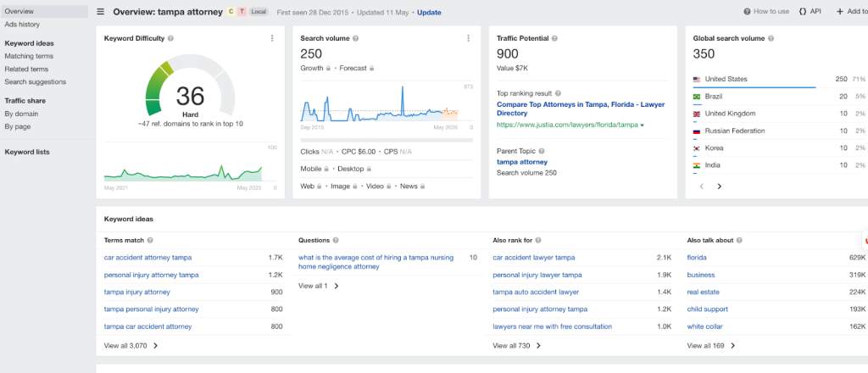Click the Global search volume help icon
This screenshot has height=373, width=868.
pyautogui.click(x=771, y=39)
